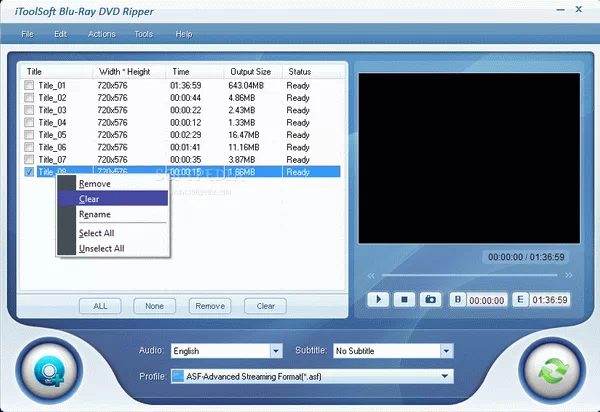Tick the Title_06 checkbox
600x412 pixels.
pos(30,147)
